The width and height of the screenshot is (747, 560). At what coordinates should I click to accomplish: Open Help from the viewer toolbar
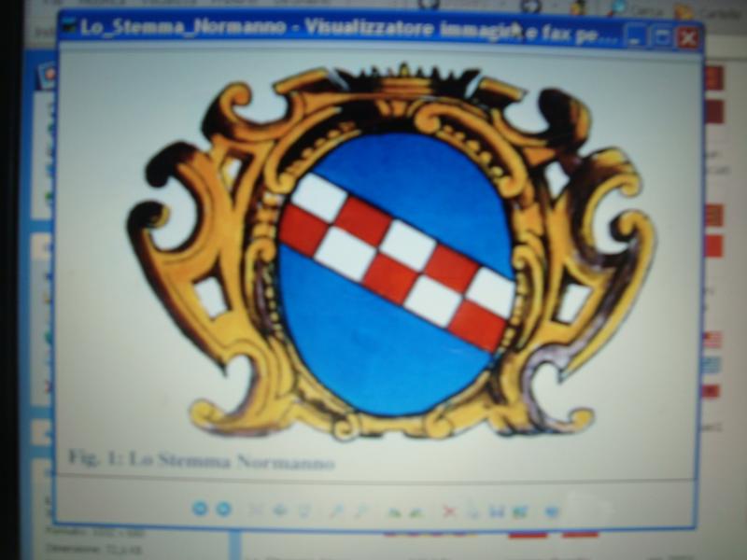point(552,511)
